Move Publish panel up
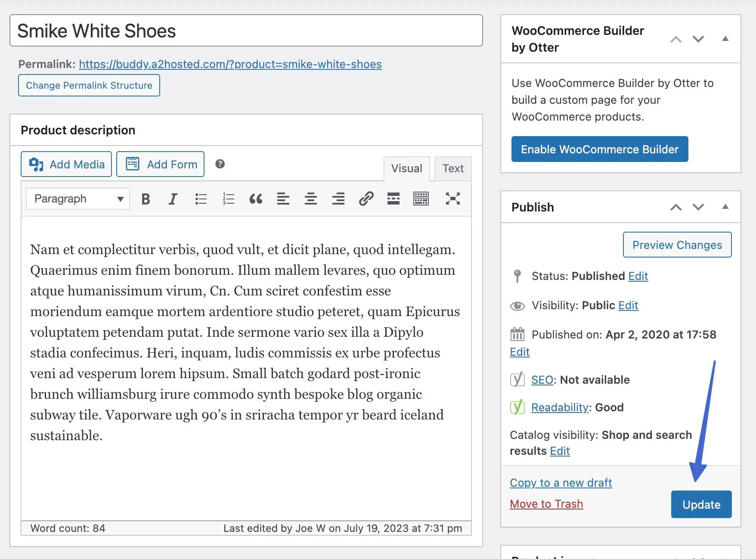The width and height of the screenshot is (756, 559). tap(676, 207)
